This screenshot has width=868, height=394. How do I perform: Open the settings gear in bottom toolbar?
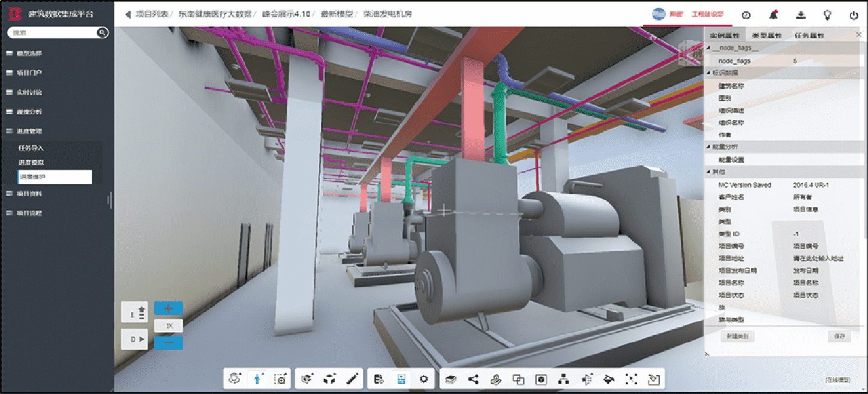tap(424, 379)
